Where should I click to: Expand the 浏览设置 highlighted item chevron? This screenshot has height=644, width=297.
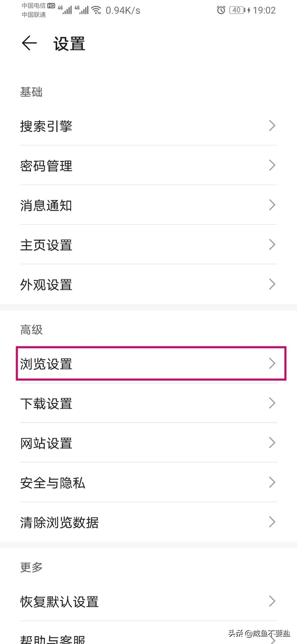(271, 364)
